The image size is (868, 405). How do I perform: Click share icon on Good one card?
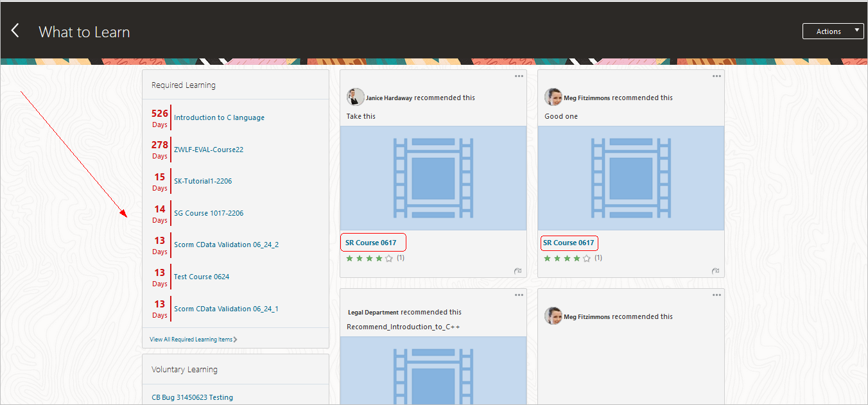[715, 271]
